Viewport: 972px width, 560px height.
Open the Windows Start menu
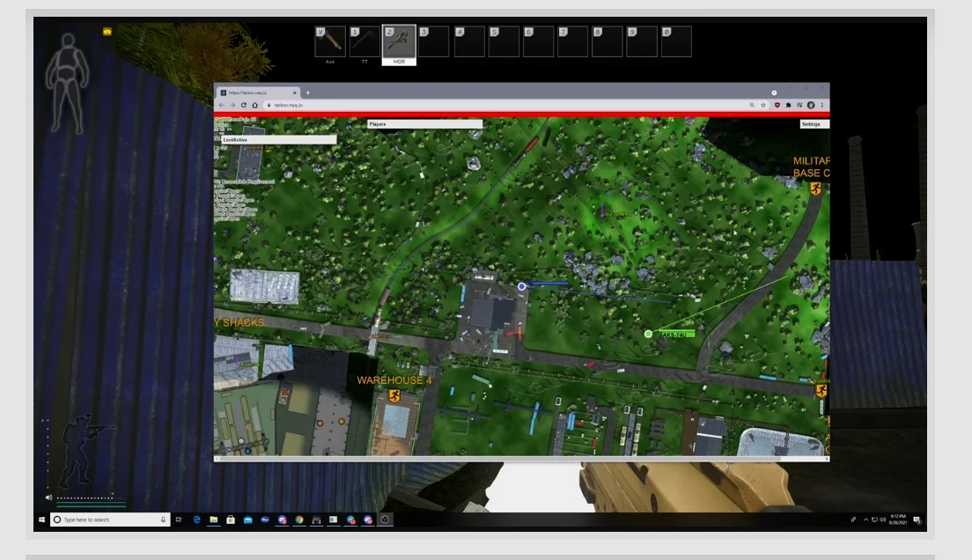(41, 519)
